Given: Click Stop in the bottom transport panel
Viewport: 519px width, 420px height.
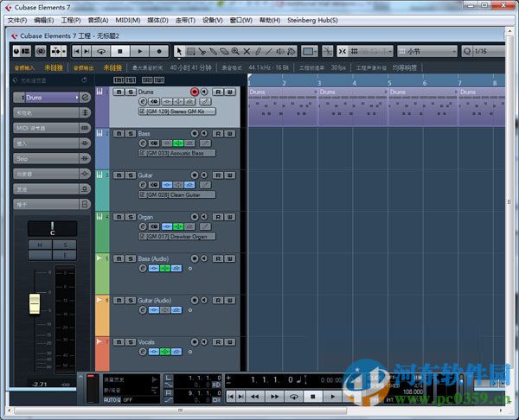Looking at the screenshot, I should tap(313, 397).
